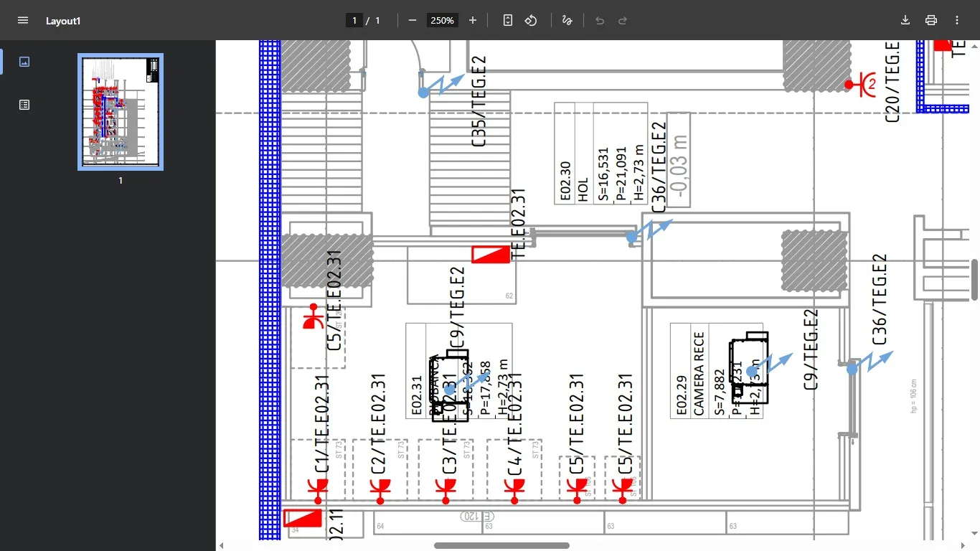The height and width of the screenshot is (551, 980).
Task: Click the undo arrow in toolbar
Action: [x=600, y=20]
